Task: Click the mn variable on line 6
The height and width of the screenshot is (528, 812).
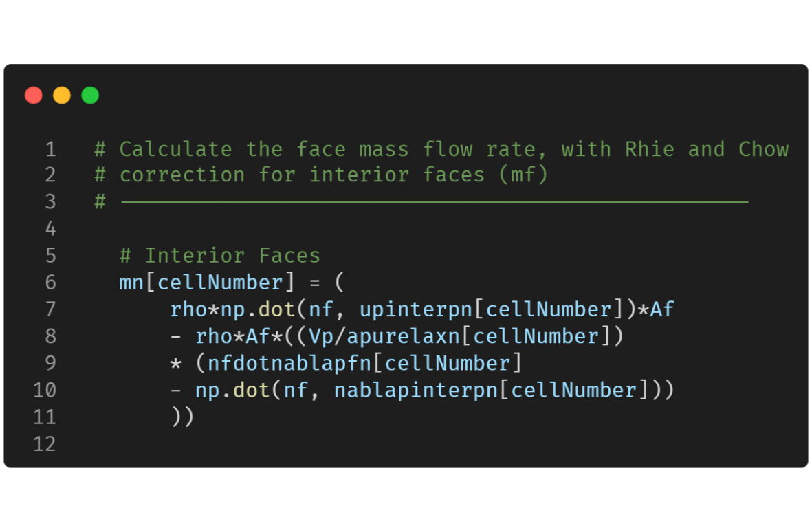Action: [x=131, y=283]
